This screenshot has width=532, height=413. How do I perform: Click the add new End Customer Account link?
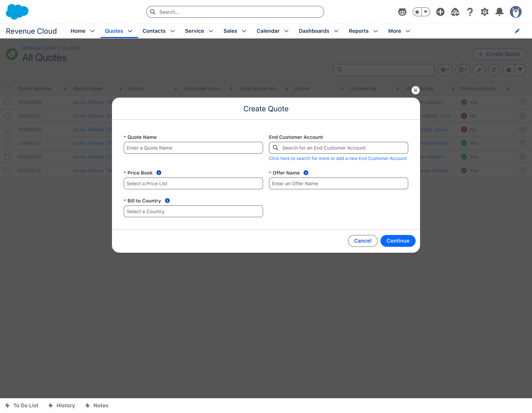[338, 158]
